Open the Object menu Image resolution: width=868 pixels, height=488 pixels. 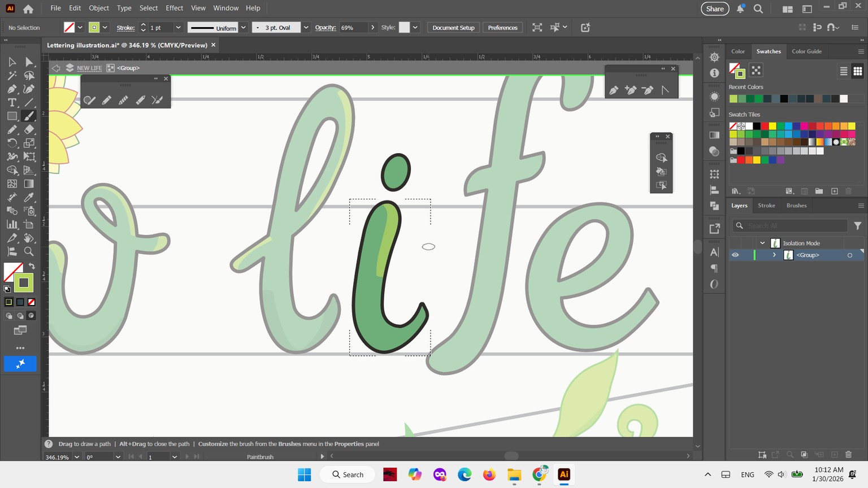point(99,8)
